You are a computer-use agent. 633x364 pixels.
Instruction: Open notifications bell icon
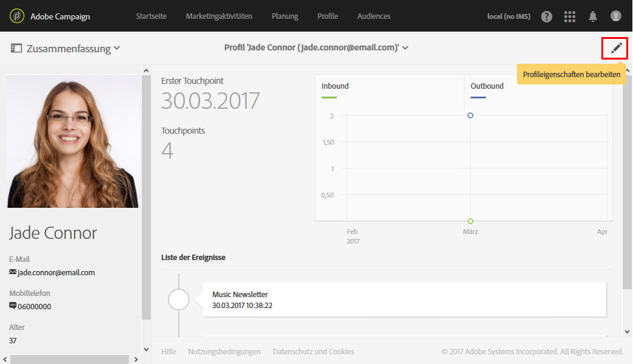(593, 16)
